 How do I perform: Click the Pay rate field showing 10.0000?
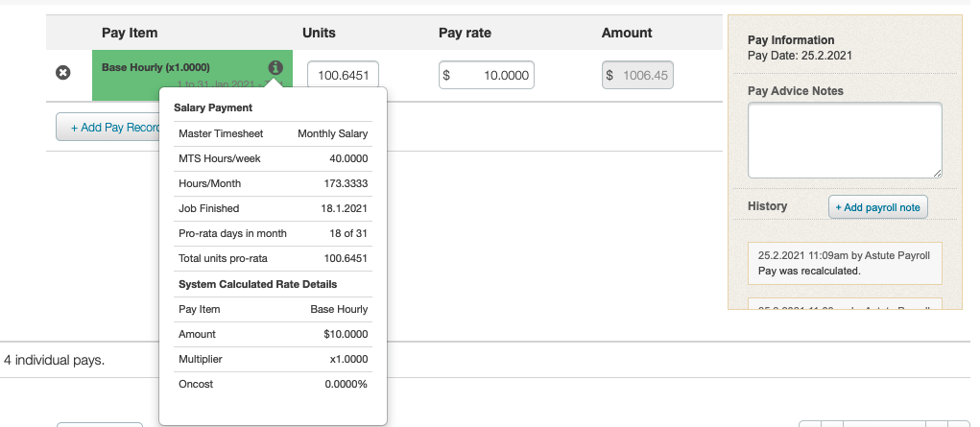[487, 75]
